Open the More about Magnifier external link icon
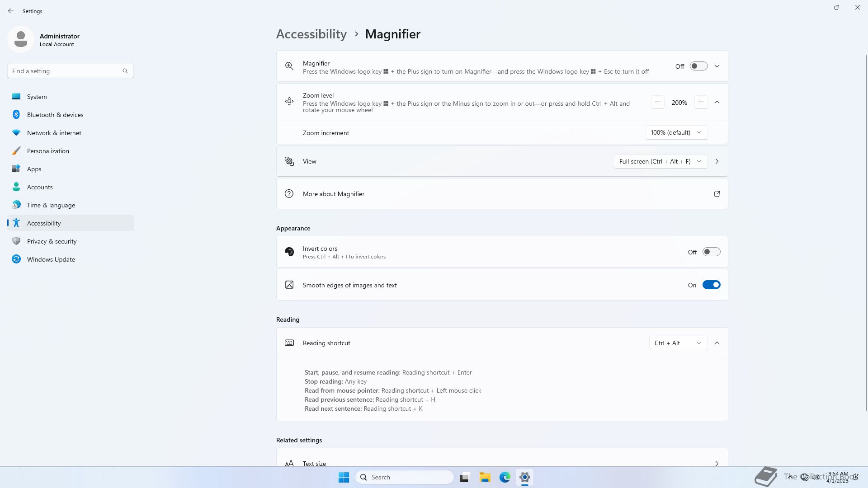 (x=717, y=194)
